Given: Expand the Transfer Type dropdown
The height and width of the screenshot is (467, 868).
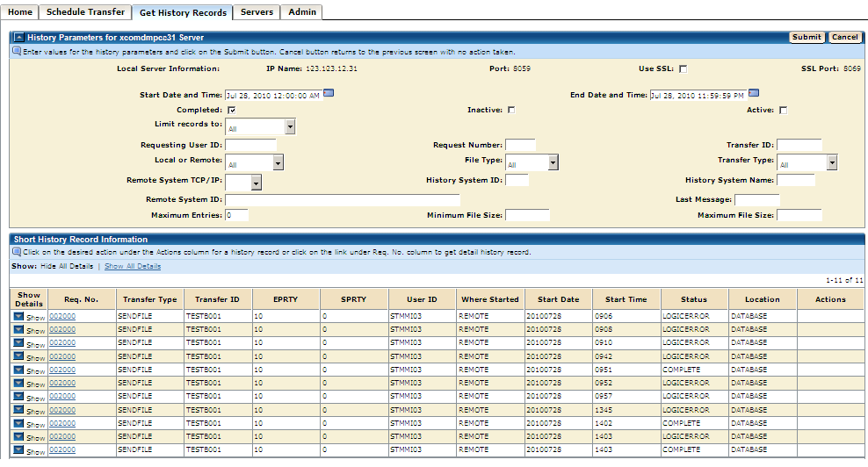Looking at the screenshot, I should coord(807,163).
